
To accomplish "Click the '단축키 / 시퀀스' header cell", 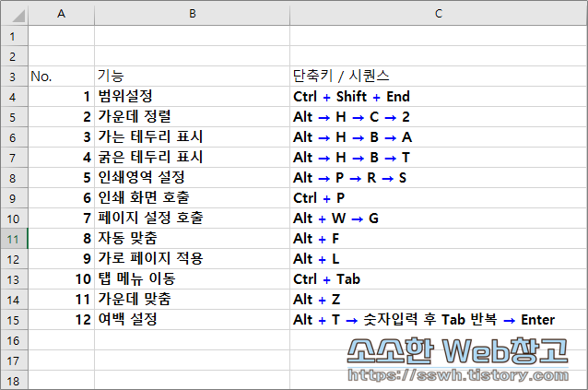I will tap(439, 77).
